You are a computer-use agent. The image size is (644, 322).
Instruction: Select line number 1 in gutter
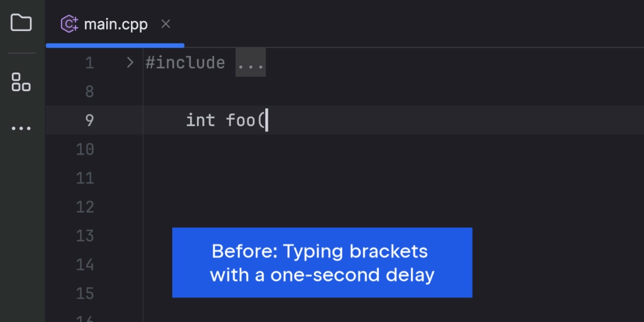click(89, 63)
